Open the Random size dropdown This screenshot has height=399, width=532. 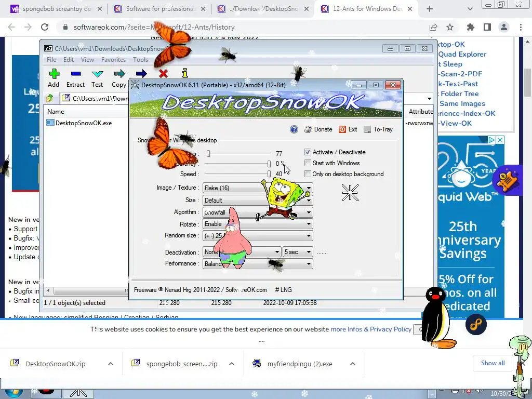pos(258,235)
